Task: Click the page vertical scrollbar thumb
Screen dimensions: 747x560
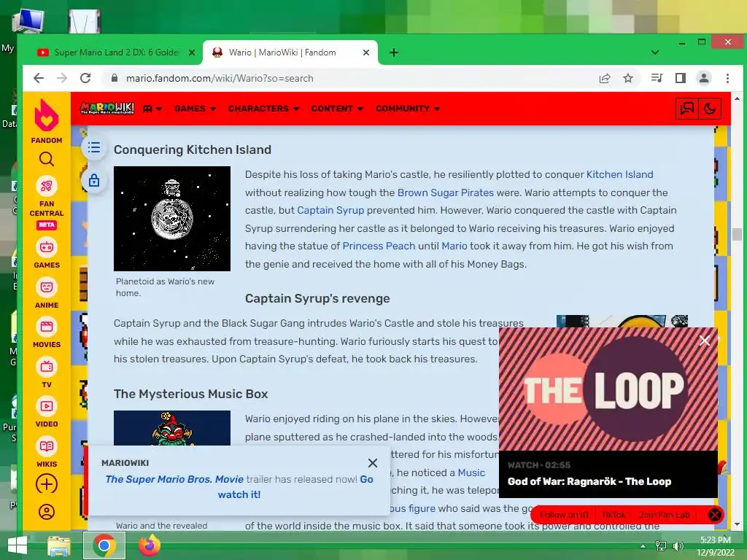Action: pos(737,234)
